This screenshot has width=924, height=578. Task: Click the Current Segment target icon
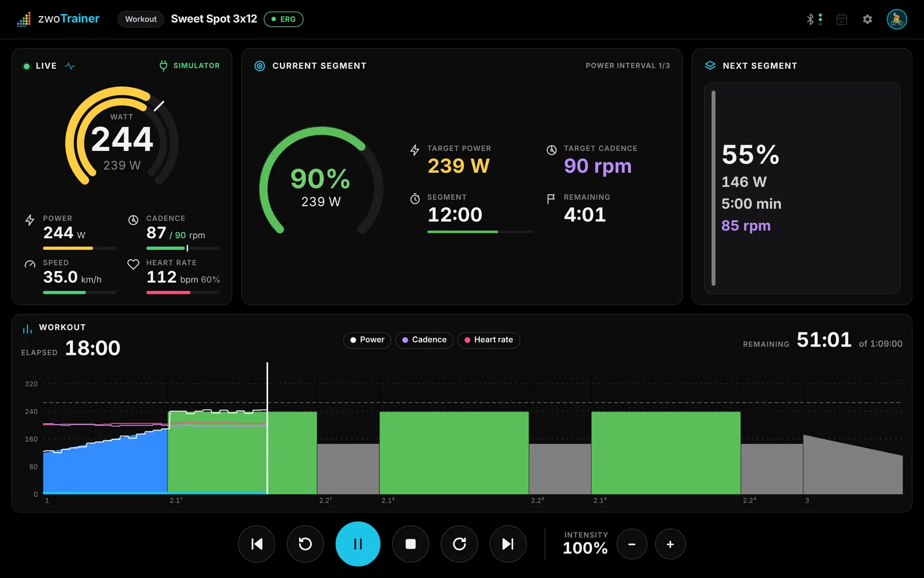click(x=260, y=66)
